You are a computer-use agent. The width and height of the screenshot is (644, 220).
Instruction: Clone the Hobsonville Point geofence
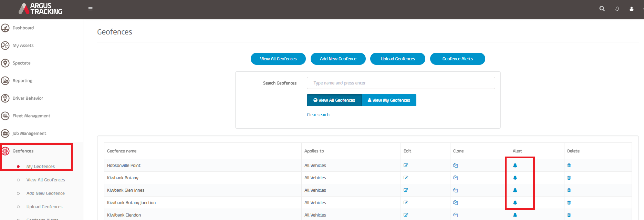click(x=456, y=166)
